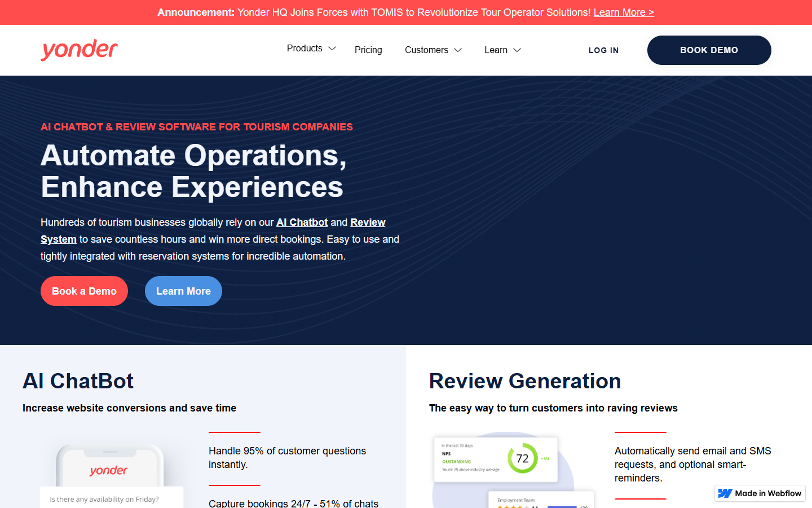Viewport: 812px width, 508px height.
Task: Expand the Learn dropdown chevron
Action: [x=517, y=50]
